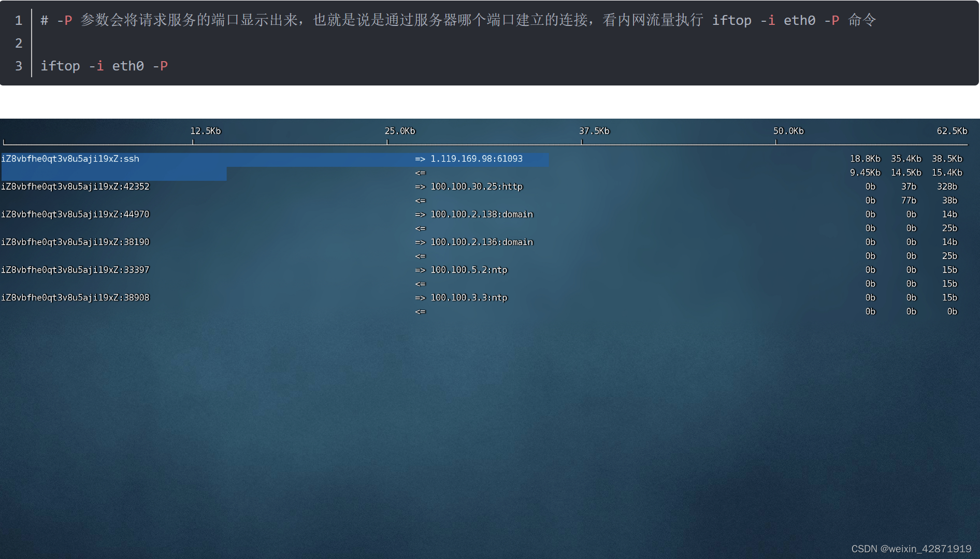Click the 9.45Kb rate value
The width and height of the screenshot is (980, 559).
pyautogui.click(x=865, y=173)
